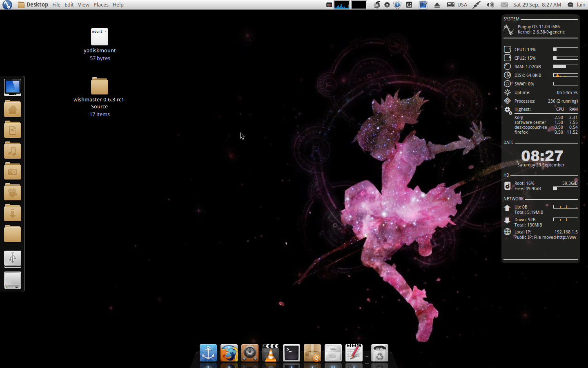Open the View menu

83,5
